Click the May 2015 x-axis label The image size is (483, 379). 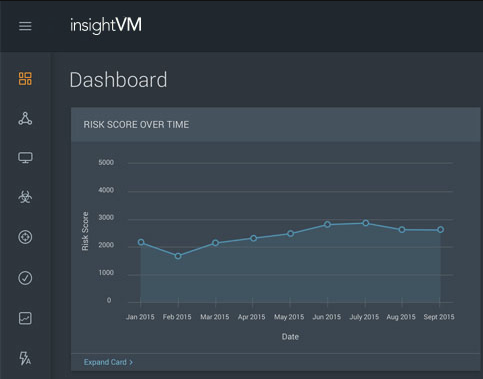(x=289, y=317)
